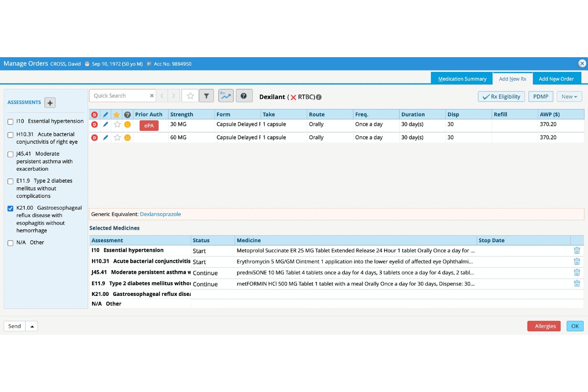Viewport: 588px width, 392px height.
Task: Click the ePA prior auth button
Action: (x=149, y=126)
